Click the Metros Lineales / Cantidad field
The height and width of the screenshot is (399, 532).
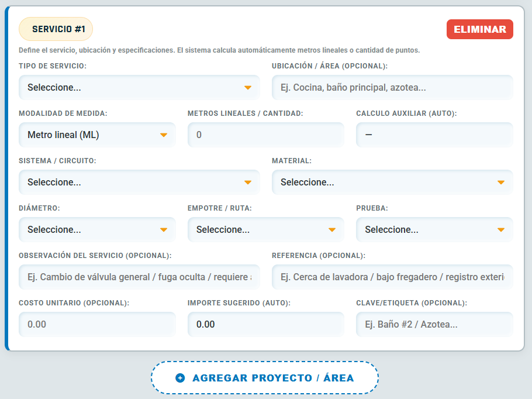(x=265, y=134)
